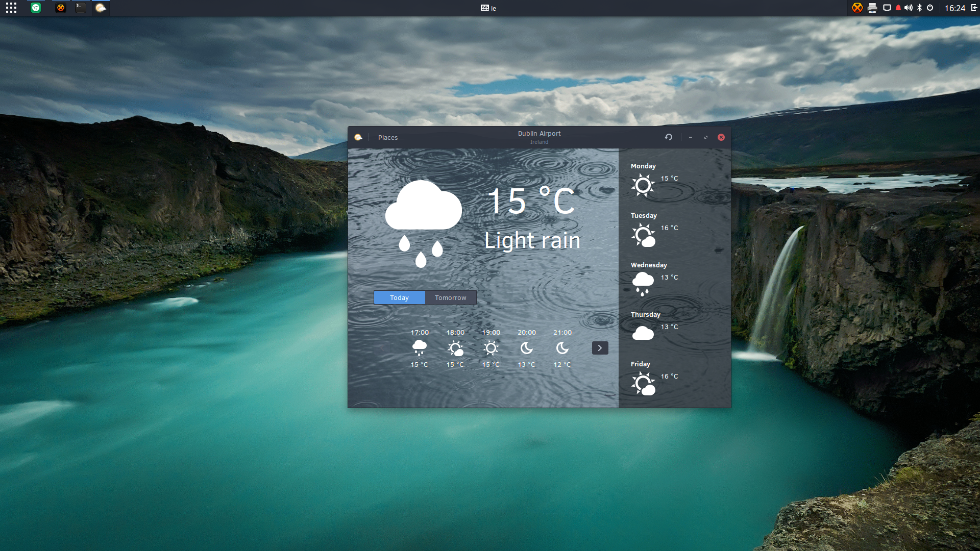
Task: Click the Monday label
Action: [x=643, y=166]
